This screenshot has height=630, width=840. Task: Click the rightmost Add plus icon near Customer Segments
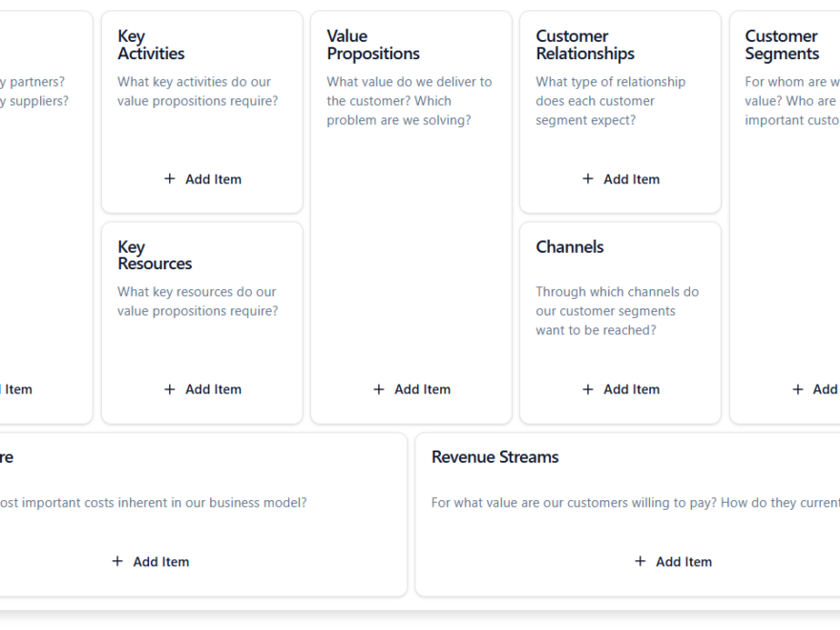click(x=797, y=388)
